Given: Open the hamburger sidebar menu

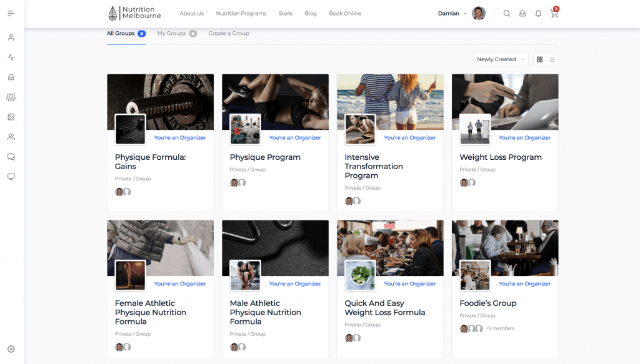Looking at the screenshot, I should [x=11, y=14].
